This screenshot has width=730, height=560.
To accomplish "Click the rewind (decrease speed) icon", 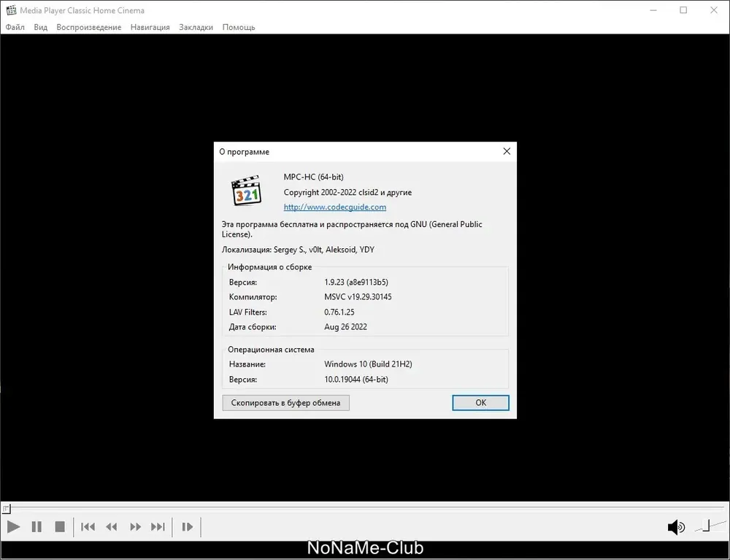I will tap(112, 527).
